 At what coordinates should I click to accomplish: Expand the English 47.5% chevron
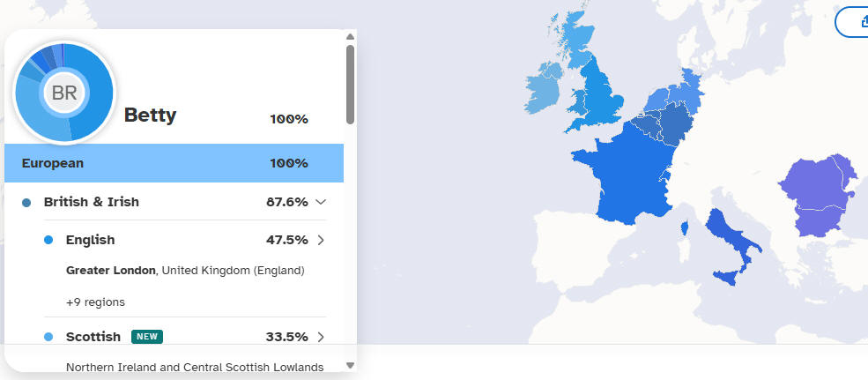[x=321, y=240]
